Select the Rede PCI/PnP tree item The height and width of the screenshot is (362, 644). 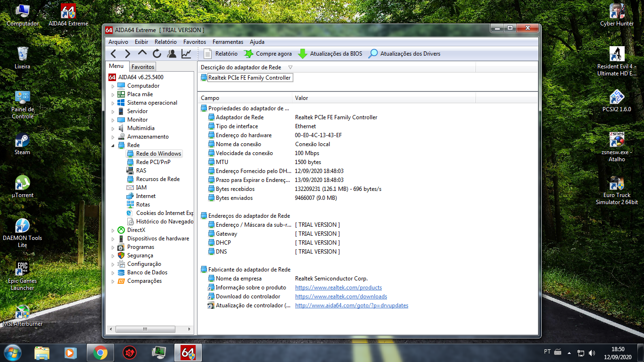[x=153, y=162]
